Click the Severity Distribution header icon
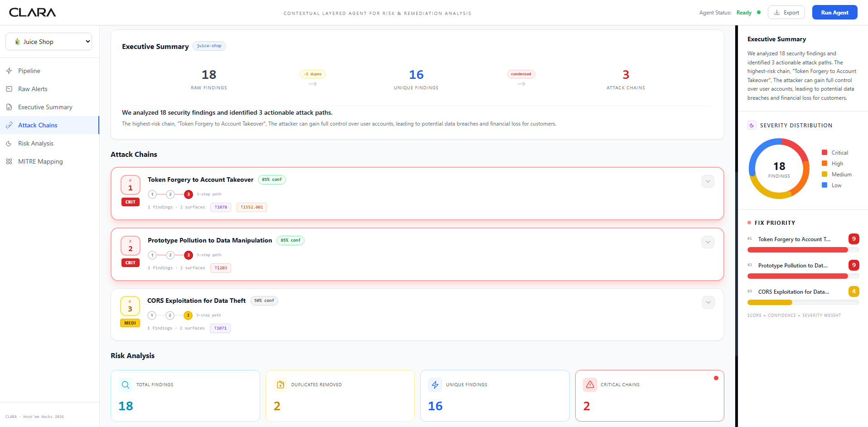The image size is (868, 427). (x=752, y=125)
